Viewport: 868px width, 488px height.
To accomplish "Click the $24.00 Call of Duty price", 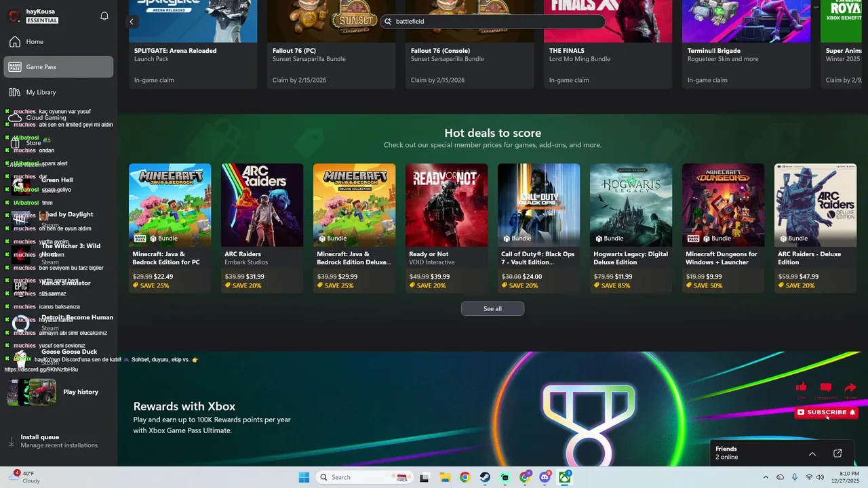I will point(532,277).
